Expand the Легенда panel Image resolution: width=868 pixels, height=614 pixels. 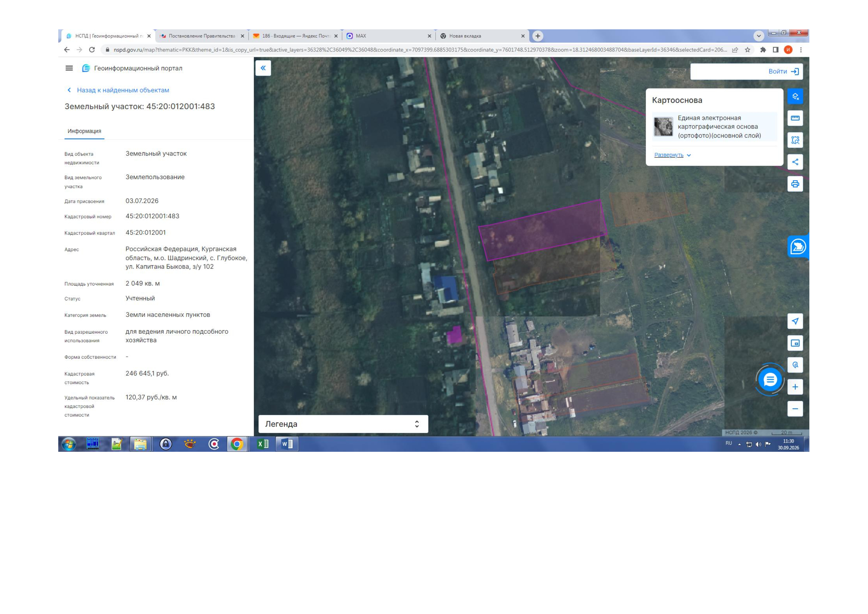point(343,424)
